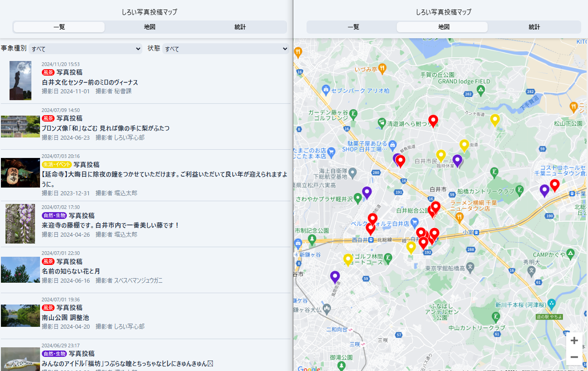Open 延命寺 lantern thumbnail

[20, 173]
